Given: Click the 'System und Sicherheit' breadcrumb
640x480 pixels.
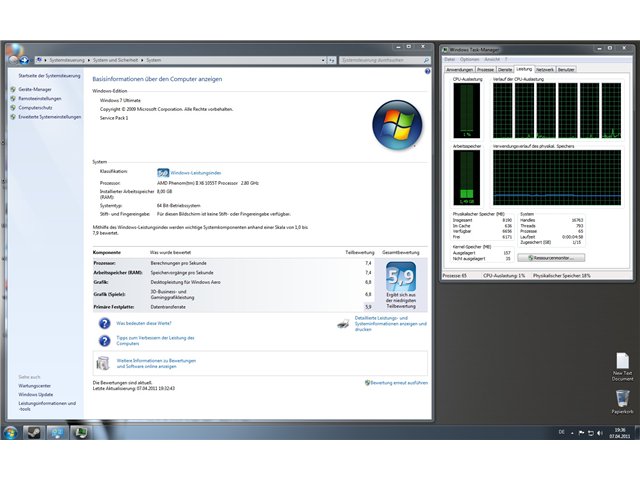Looking at the screenshot, I should (115, 60).
